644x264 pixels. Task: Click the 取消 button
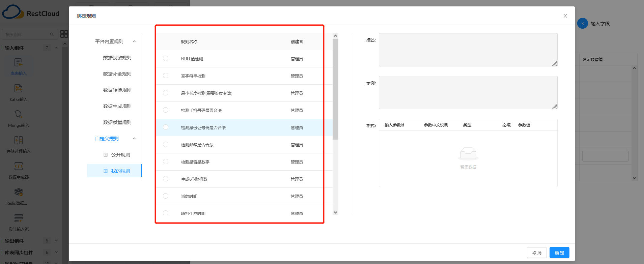[x=537, y=253]
